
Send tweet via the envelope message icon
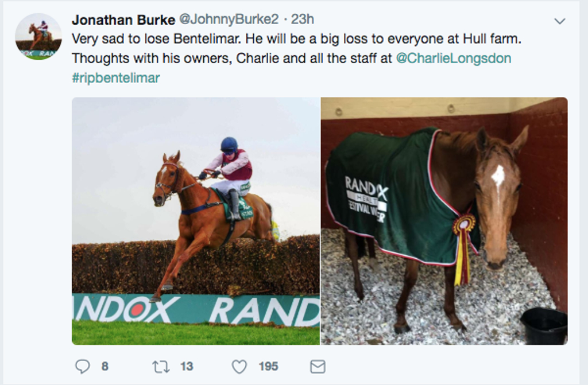318,367
